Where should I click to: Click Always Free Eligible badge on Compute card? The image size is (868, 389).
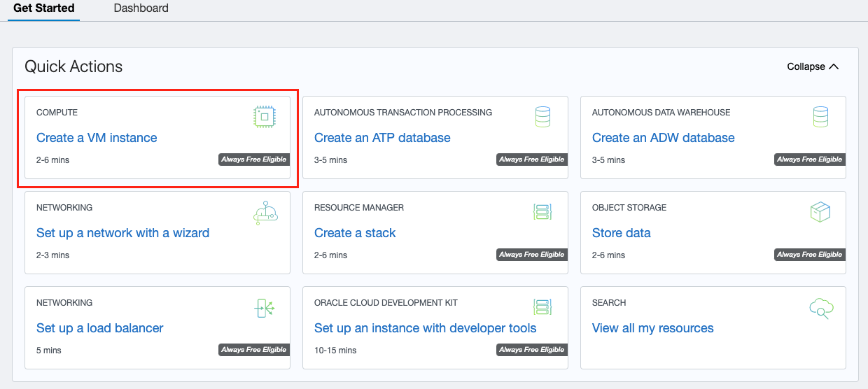(x=253, y=160)
